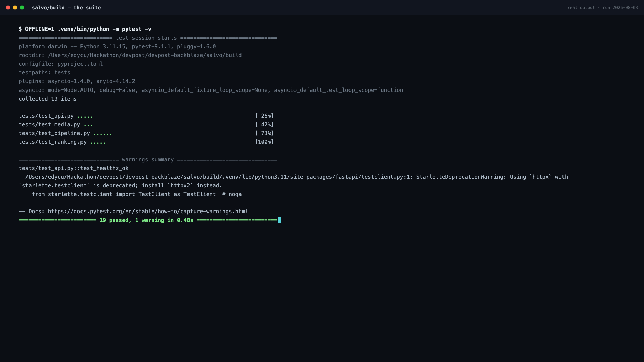Click the test_healthz_ok warning entry
This screenshot has height=362, width=644.
[x=74, y=168]
